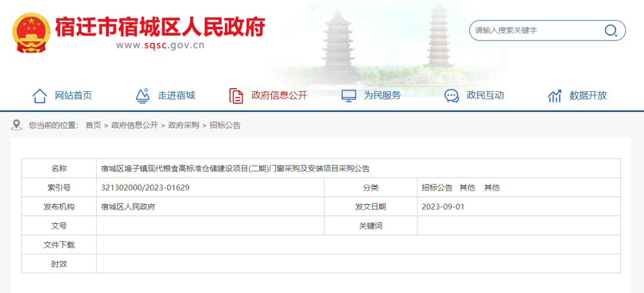This screenshot has width=644, height=293.
Task: Click the 文号 label cell
Action: 59,226
